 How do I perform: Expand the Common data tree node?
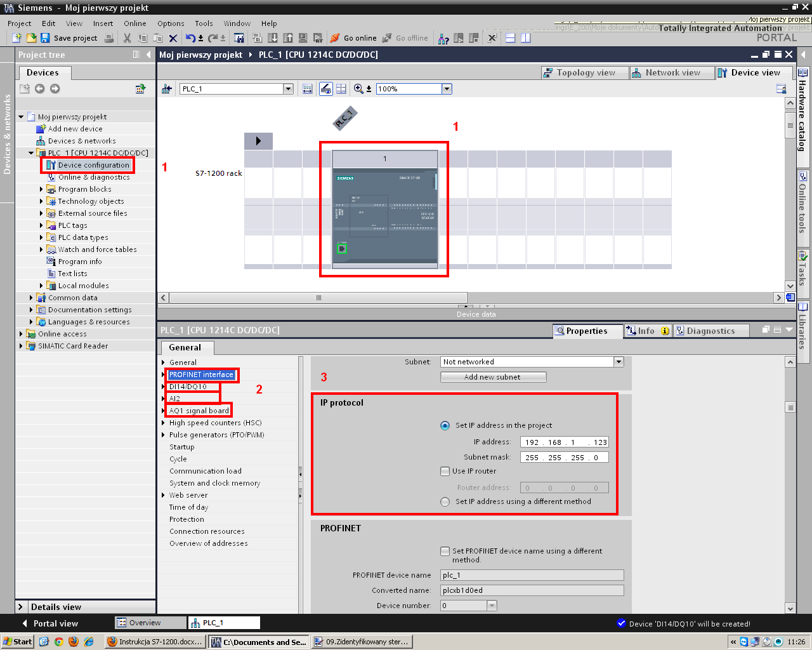tap(31, 298)
